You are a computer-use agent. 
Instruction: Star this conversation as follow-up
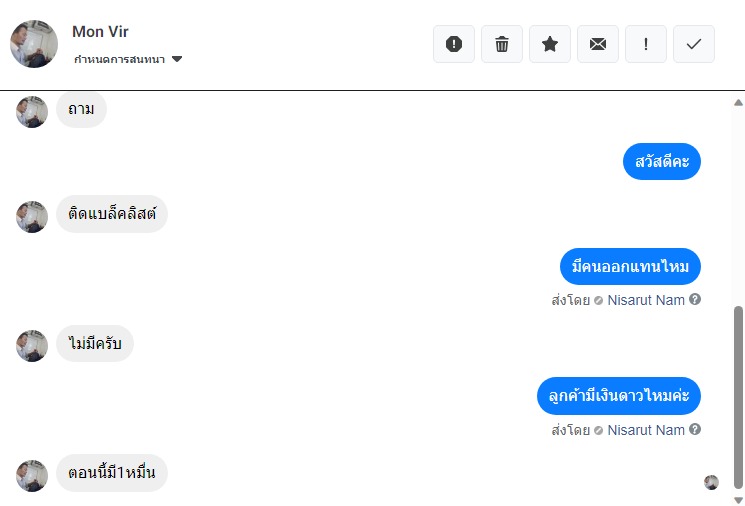pos(550,44)
